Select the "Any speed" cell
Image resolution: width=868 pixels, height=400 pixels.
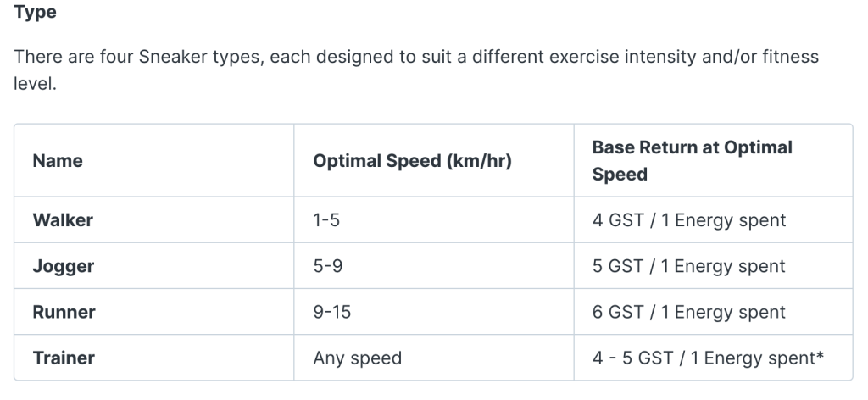click(x=357, y=358)
